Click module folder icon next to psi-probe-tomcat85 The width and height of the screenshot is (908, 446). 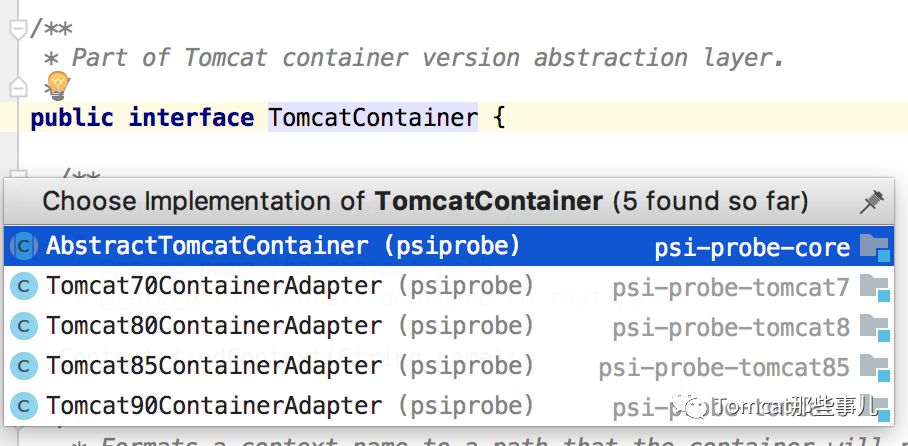point(874,367)
